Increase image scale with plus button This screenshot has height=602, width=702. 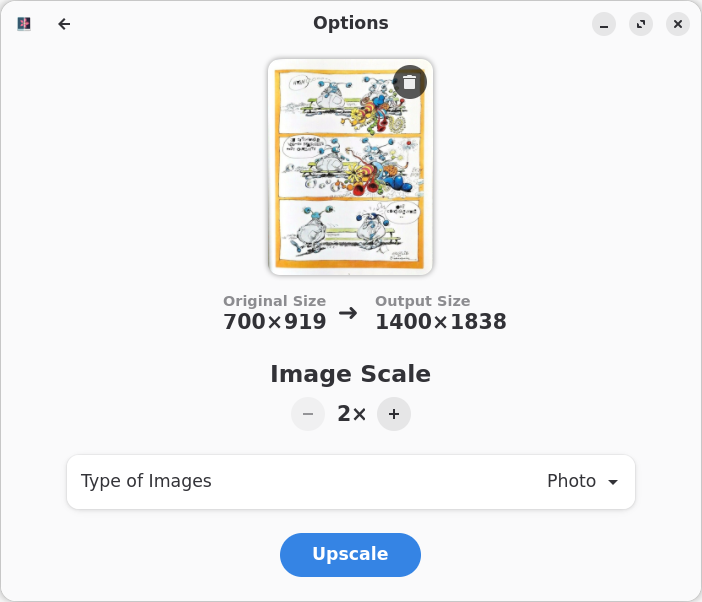click(394, 414)
